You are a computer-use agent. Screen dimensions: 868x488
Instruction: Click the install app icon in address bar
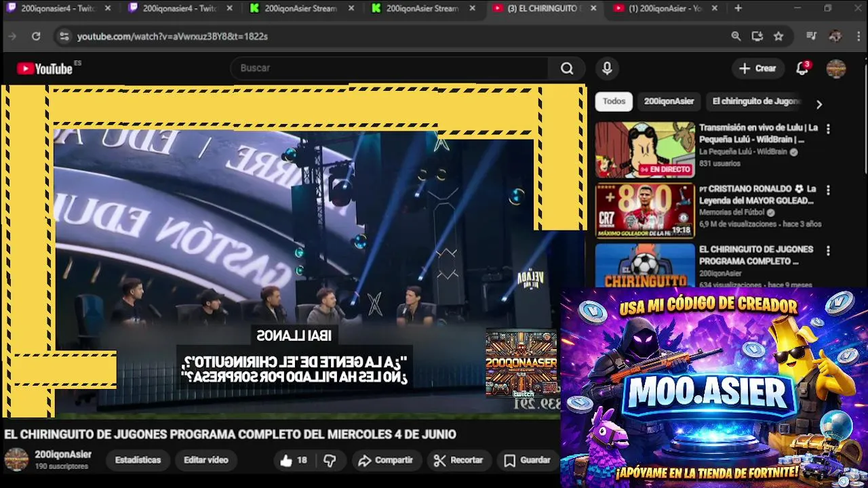[x=757, y=36]
